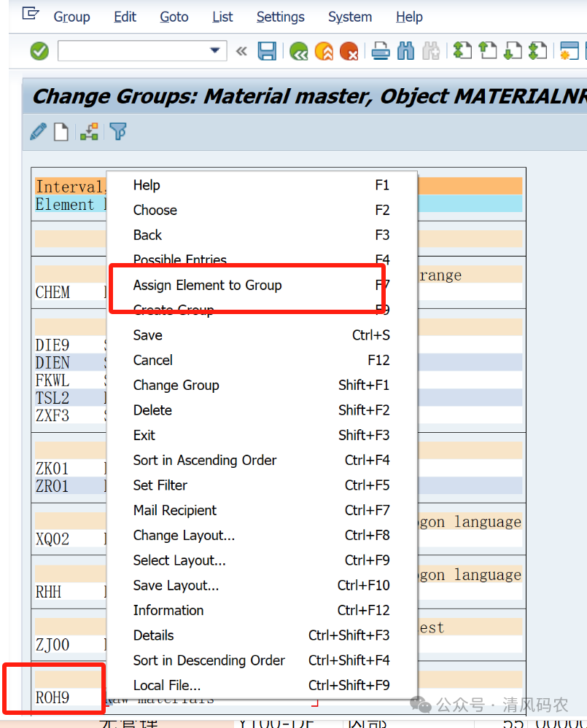Open the command field dropdown arrow
This screenshot has height=728, width=587.
[214, 50]
